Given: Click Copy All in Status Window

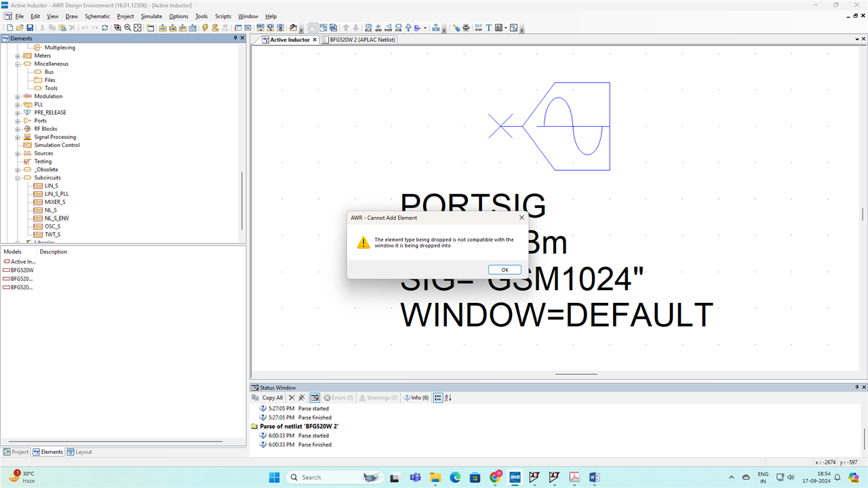Looking at the screenshot, I should coord(268,398).
